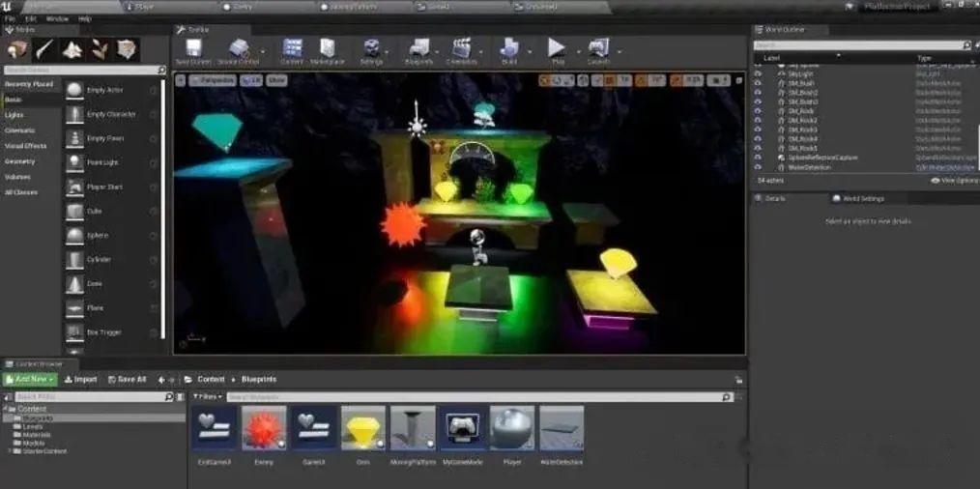Open the Play options dropdown arrow
980x489 pixels.
(578, 52)
